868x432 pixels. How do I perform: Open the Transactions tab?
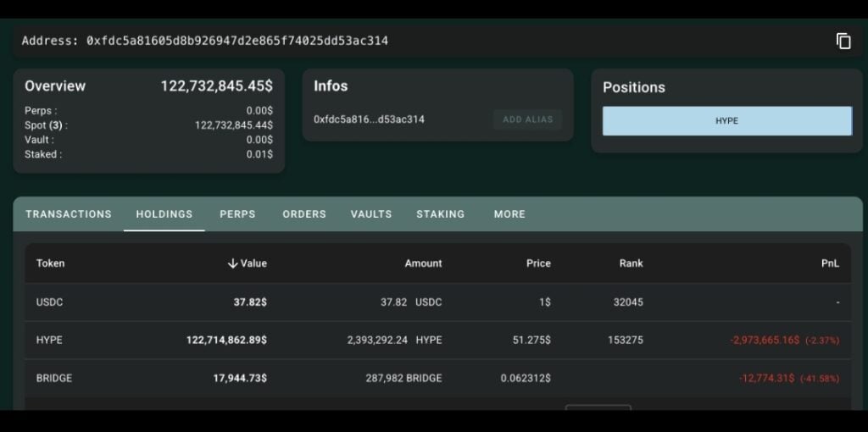coord(69,214)
